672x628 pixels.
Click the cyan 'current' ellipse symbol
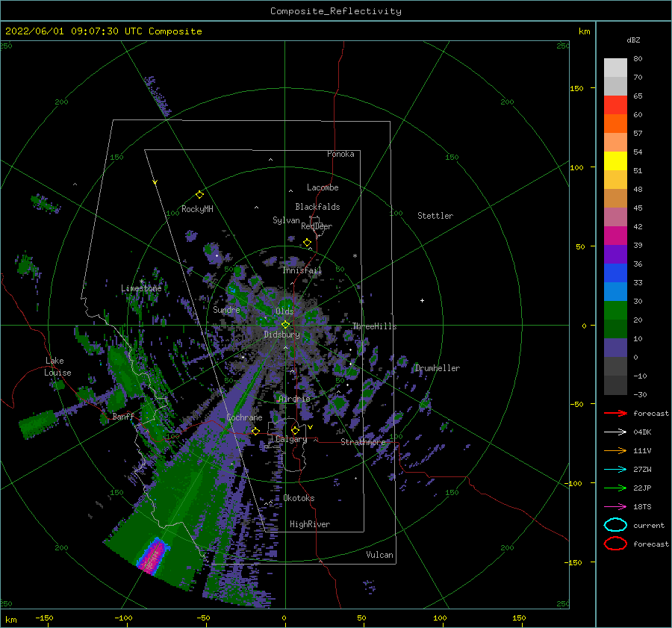615,525
